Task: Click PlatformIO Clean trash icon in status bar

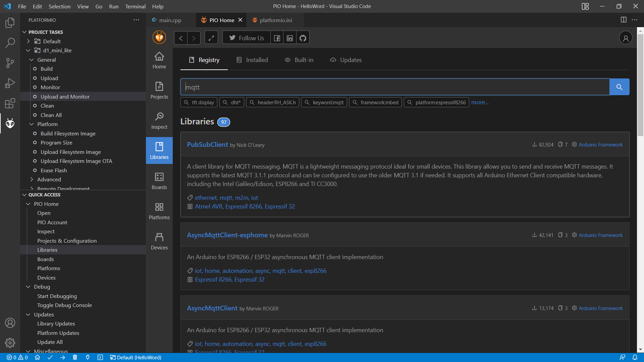Action: 75,358
